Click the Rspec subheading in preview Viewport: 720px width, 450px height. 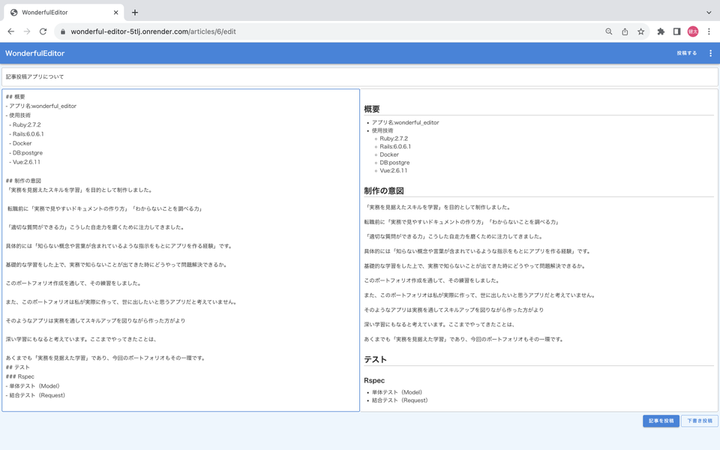(x=374, y=381)
